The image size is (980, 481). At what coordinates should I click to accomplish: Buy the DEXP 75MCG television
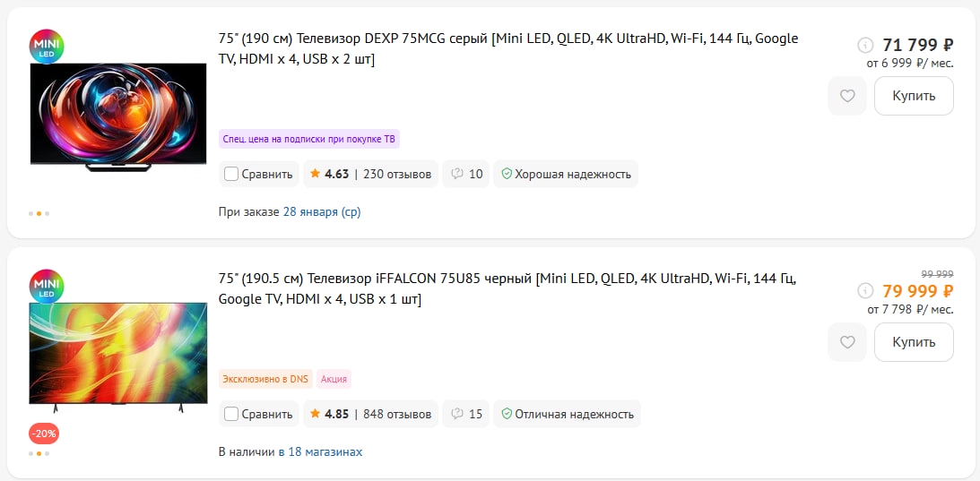(x=914, y=96)
